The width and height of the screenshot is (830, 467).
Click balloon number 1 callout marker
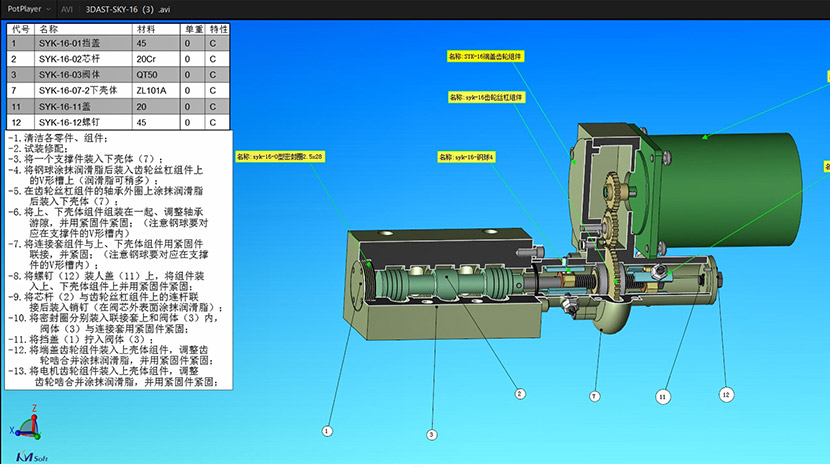tap(326, 430)
